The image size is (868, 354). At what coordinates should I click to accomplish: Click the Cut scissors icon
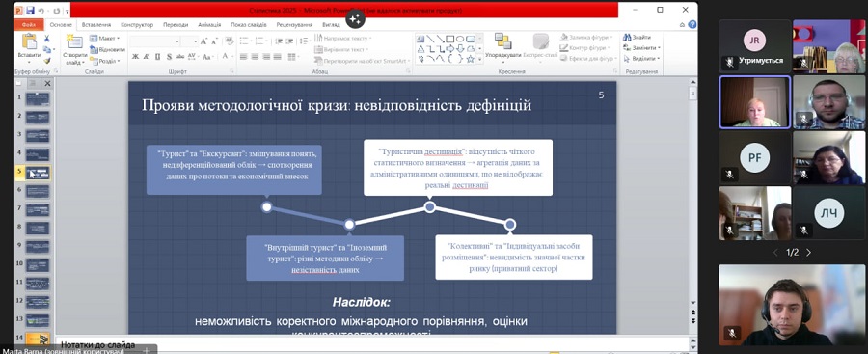pyautogui.click(x=47, y=39)
